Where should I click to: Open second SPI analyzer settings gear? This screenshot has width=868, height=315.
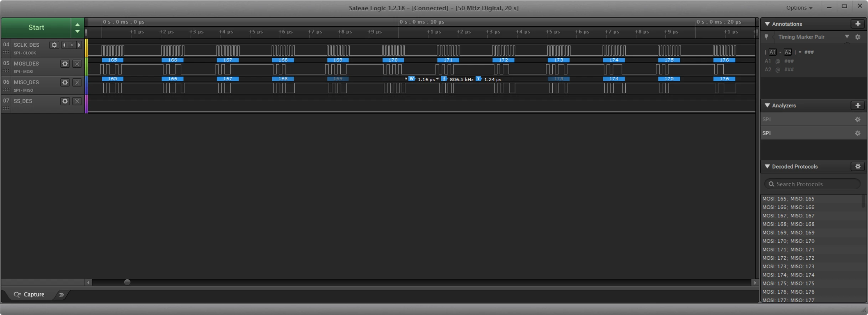[x=858, y=133]
